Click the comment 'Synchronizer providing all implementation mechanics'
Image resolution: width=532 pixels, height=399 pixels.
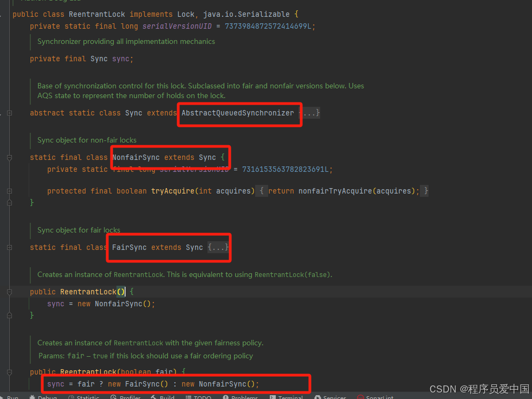click(x=126, y=41)
